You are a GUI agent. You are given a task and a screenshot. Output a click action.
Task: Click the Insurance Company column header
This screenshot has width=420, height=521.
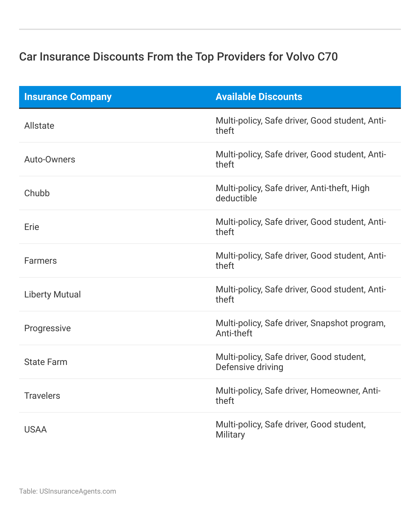(68, 97)
